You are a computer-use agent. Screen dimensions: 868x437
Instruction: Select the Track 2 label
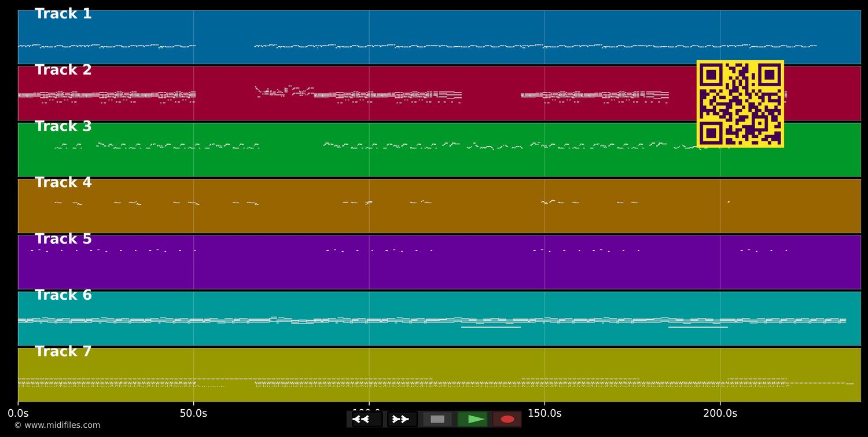tap(63, 70)
